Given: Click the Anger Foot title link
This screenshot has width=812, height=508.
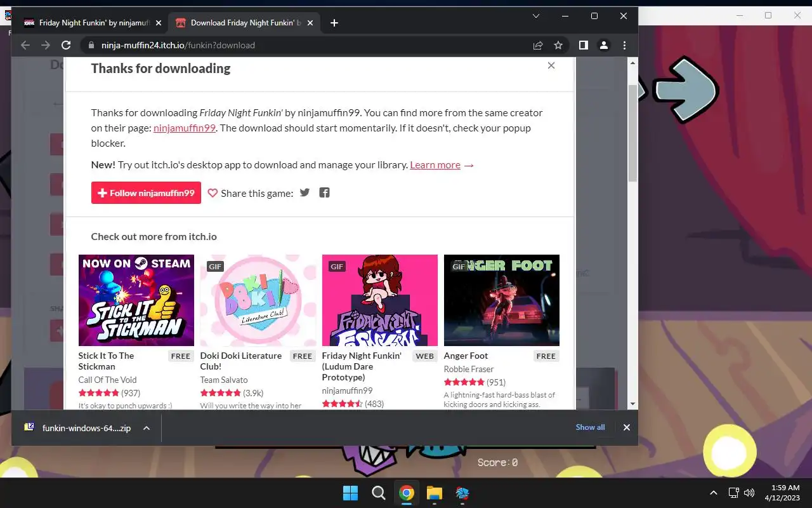Looking at the screenshot, I should pyautogui.click(x=466, y=356).
